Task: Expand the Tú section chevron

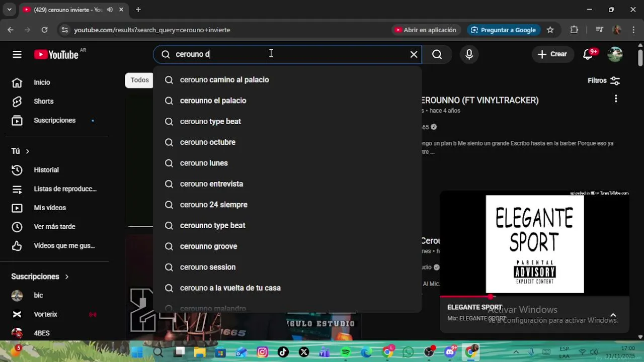Action: coord(27,151)
